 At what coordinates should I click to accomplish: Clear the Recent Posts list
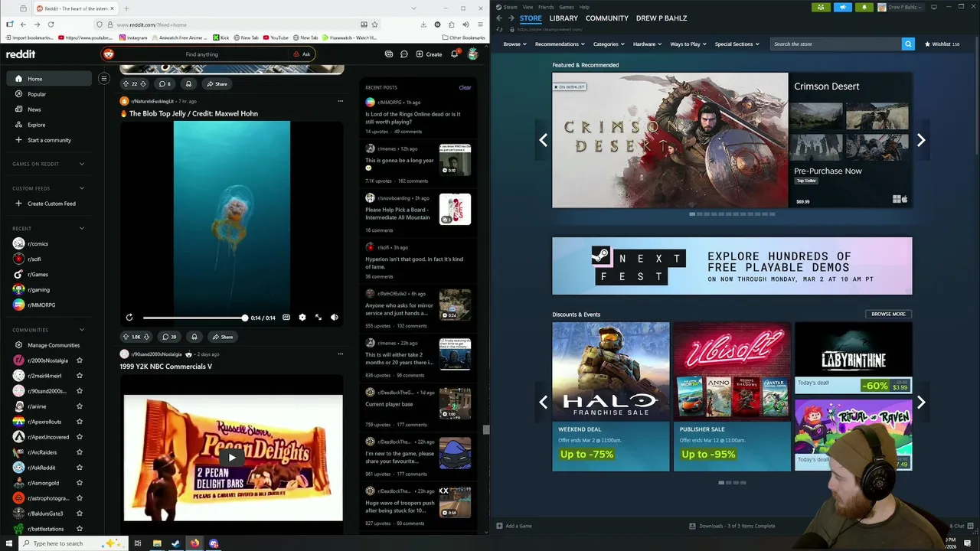pos(465,87)
